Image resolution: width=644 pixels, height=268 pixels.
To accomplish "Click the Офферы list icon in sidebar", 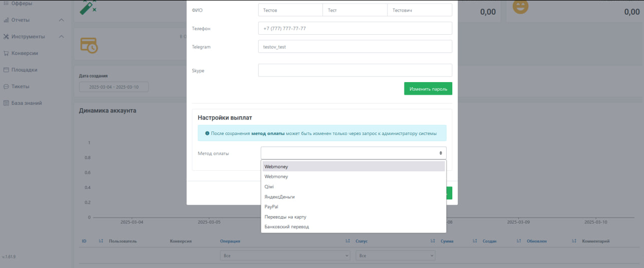I will [6, 4].
